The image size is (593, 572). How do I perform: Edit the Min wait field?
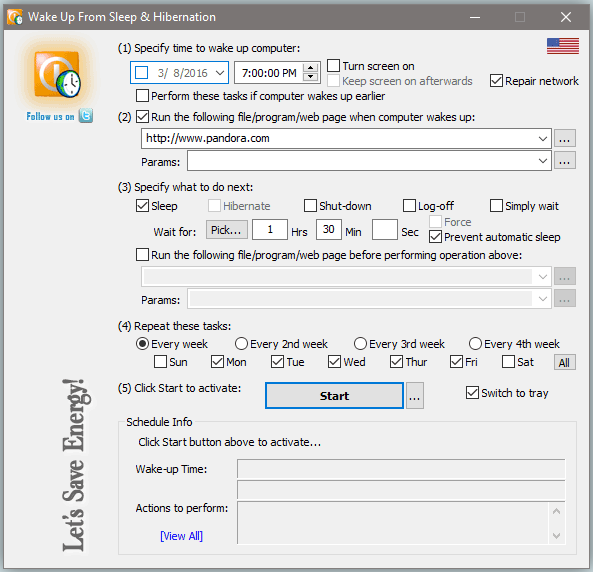[329, 230]
